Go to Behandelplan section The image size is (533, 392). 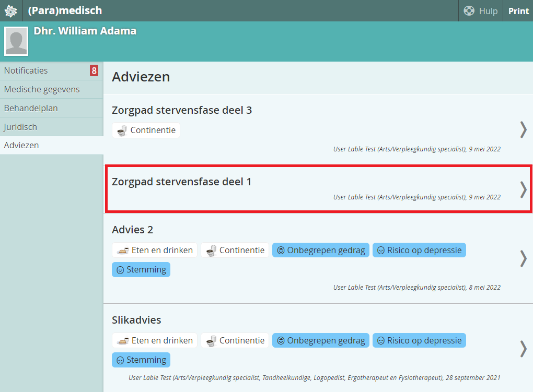click(x=31, y=108)
